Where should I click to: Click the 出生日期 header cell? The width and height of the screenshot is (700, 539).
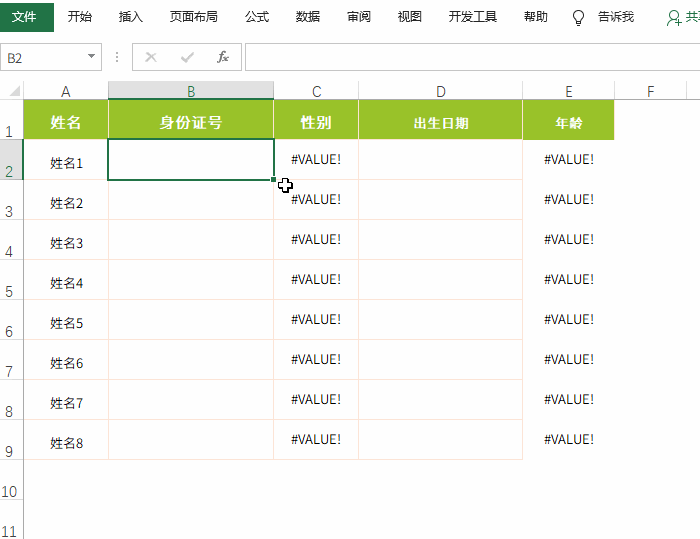click(x=441, y=120)
